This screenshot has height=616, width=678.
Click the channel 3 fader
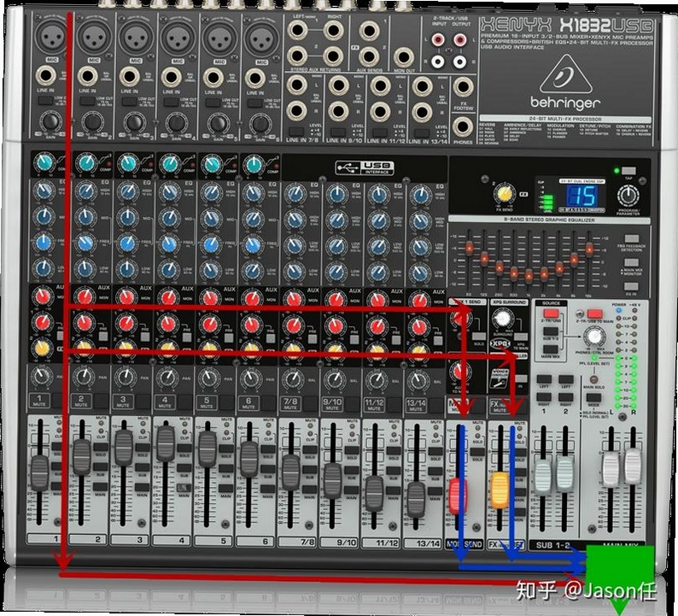click(124, 449)
